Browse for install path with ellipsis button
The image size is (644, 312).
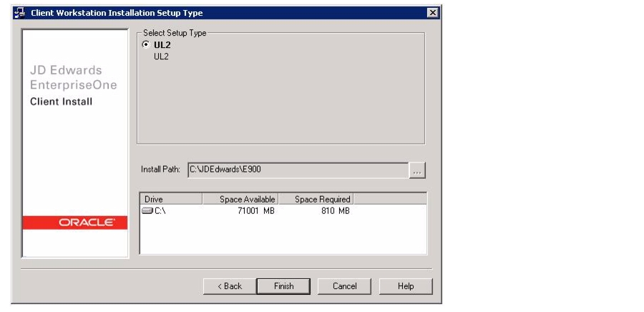click(417, 170)
